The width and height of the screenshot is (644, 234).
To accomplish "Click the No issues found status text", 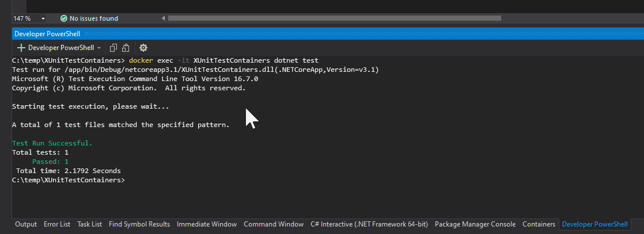I will click(x=93, y=18).
